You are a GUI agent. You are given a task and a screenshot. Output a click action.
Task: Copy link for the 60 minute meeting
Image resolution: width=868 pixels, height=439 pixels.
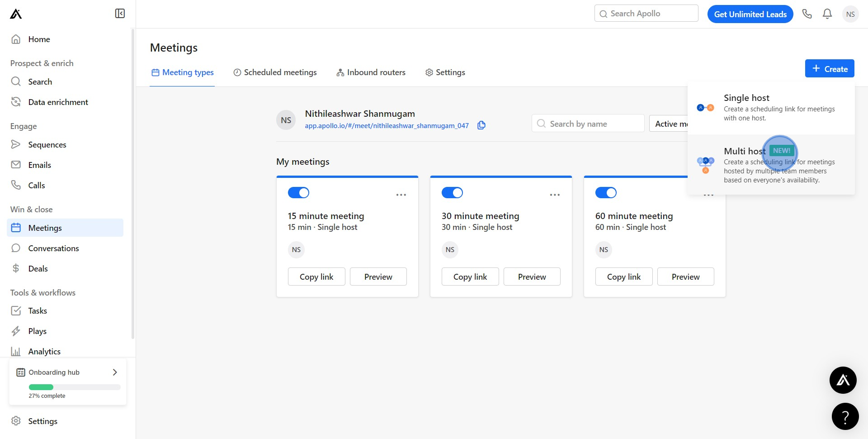point(624,277)
